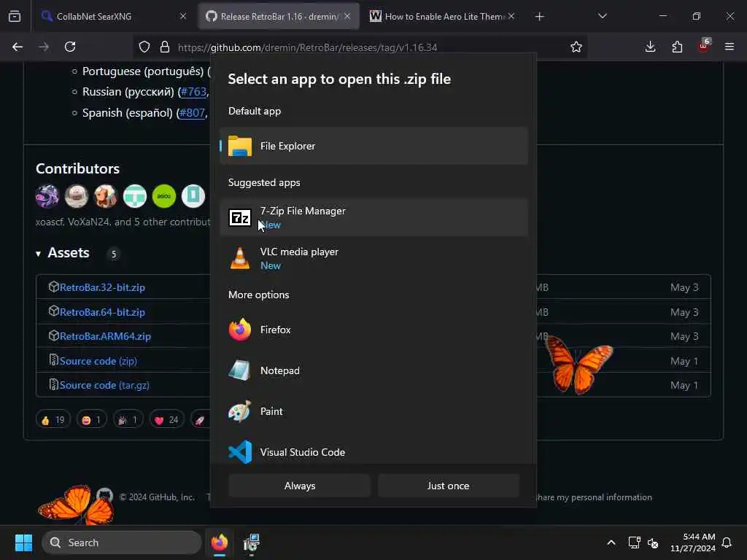Click the Just once button
The width and height of the screenshot is (747, 560).
click(449, 486)
